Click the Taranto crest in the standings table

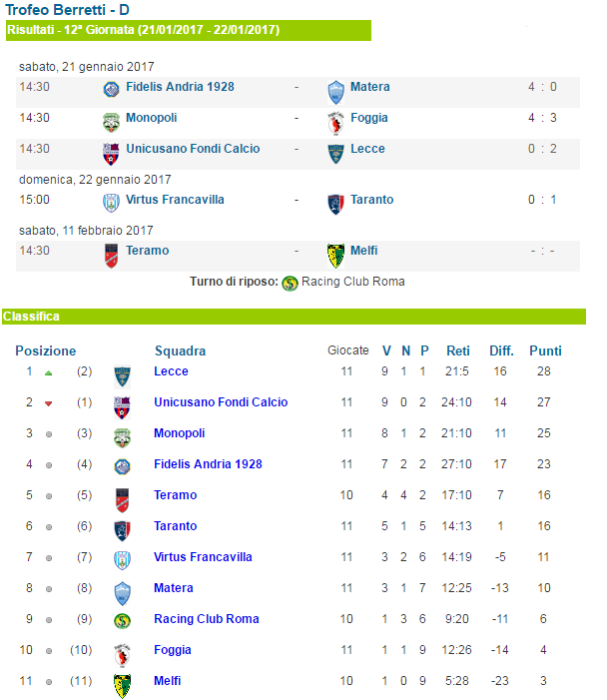click(122, 531)
